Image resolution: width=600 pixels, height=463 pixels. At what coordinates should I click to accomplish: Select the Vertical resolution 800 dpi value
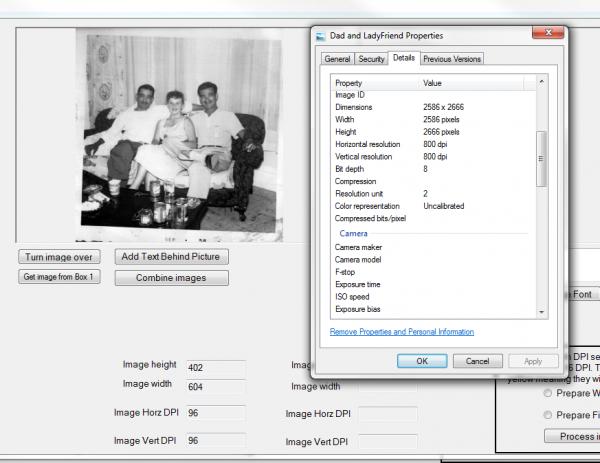[435, 157]
